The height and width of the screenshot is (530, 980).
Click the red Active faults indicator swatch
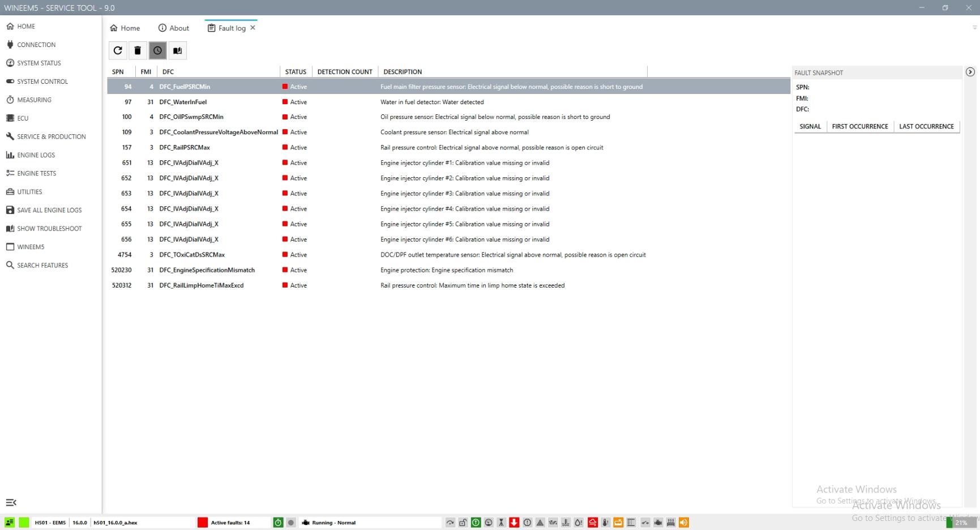click(x=202, y=523)
